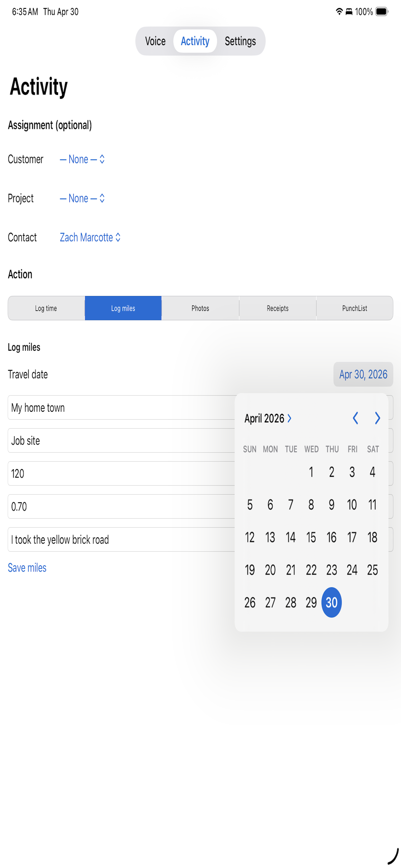Switch to the Voice tab

[155, 41]
